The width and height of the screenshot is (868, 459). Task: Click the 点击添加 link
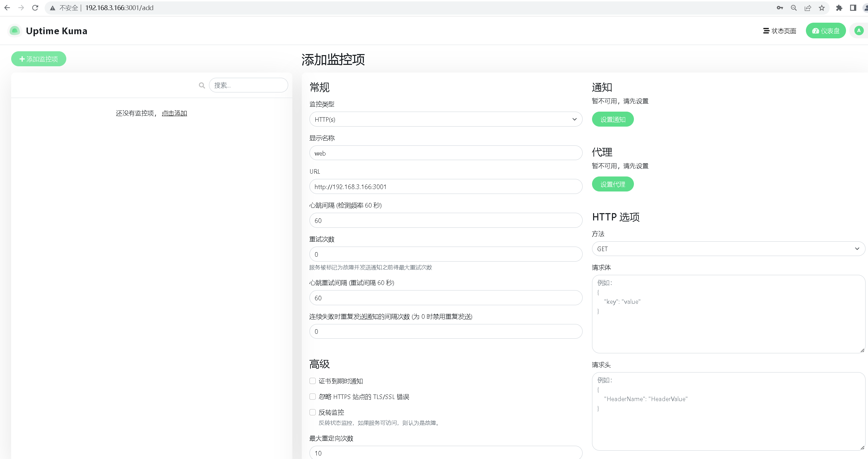pyautogui.click(x=174, y=113)
